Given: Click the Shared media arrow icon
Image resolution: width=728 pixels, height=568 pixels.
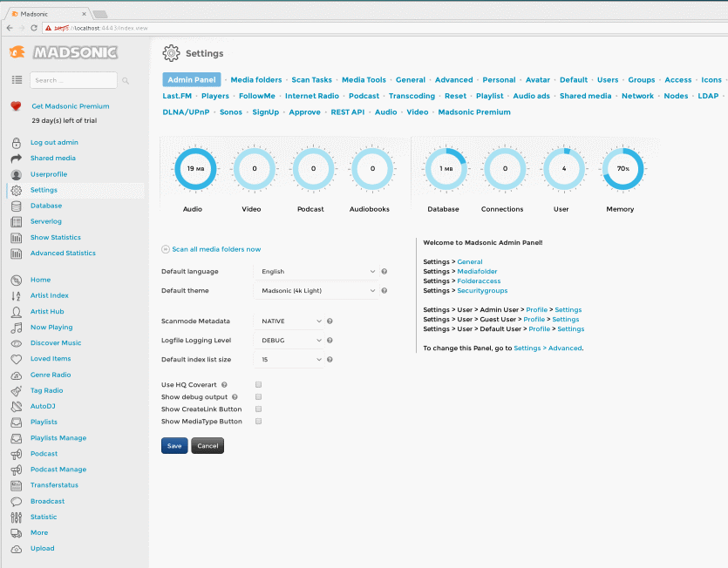Looking at the screenshot, I should (x=16, y=159).
